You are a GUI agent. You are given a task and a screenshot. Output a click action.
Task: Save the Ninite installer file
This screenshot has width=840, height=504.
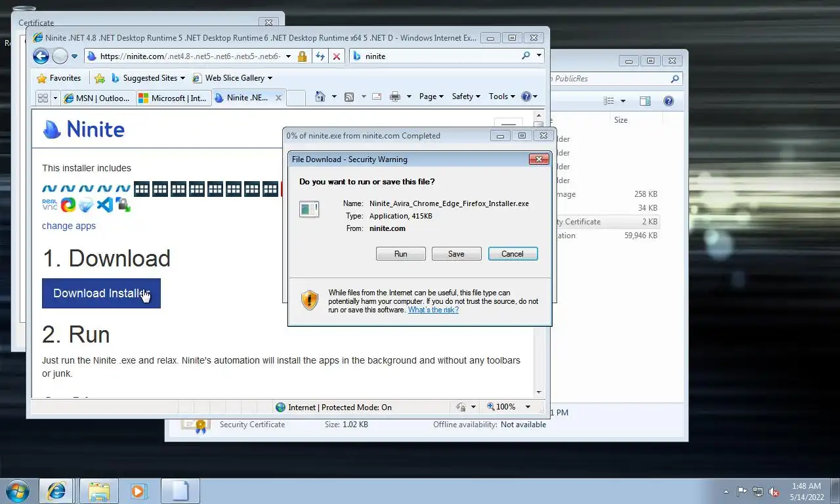(456, 254)
